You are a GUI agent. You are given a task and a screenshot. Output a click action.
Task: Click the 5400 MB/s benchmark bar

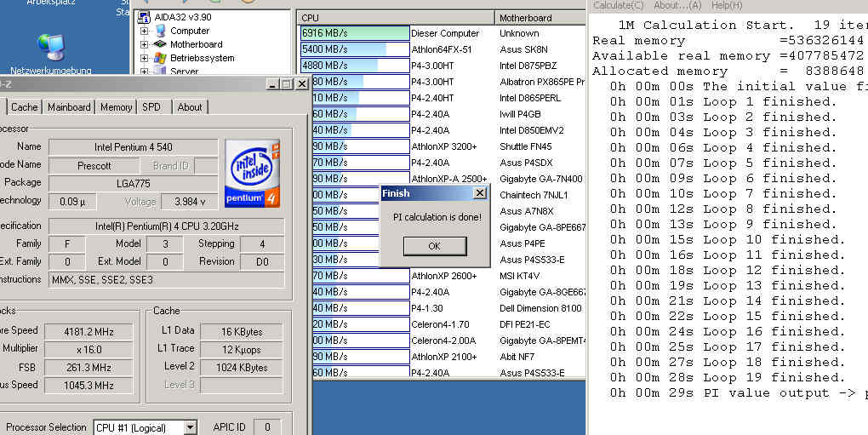(x=354, y=49)
